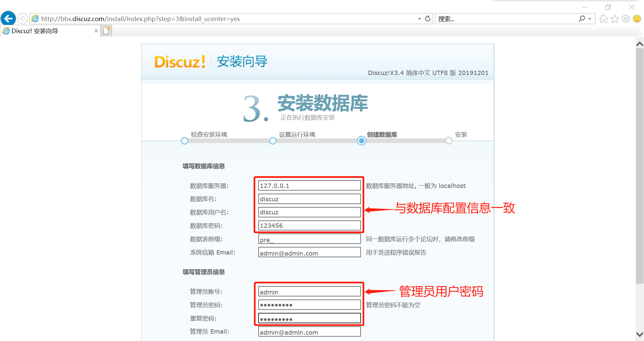Click the 创建数据库 step marker
Viewport: 644px width, 341px height.
[362, 141]
